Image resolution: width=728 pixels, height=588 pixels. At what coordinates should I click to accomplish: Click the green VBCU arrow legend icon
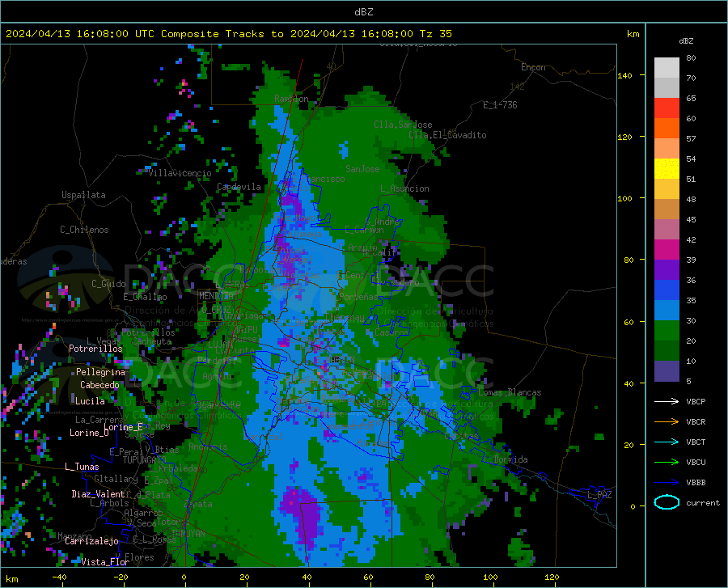667,462
